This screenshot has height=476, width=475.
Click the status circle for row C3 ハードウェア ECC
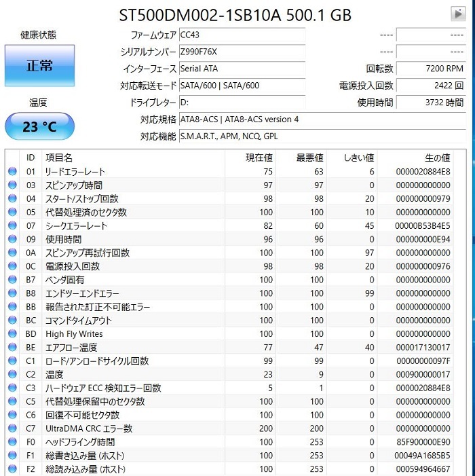click(x=12, y=388)
